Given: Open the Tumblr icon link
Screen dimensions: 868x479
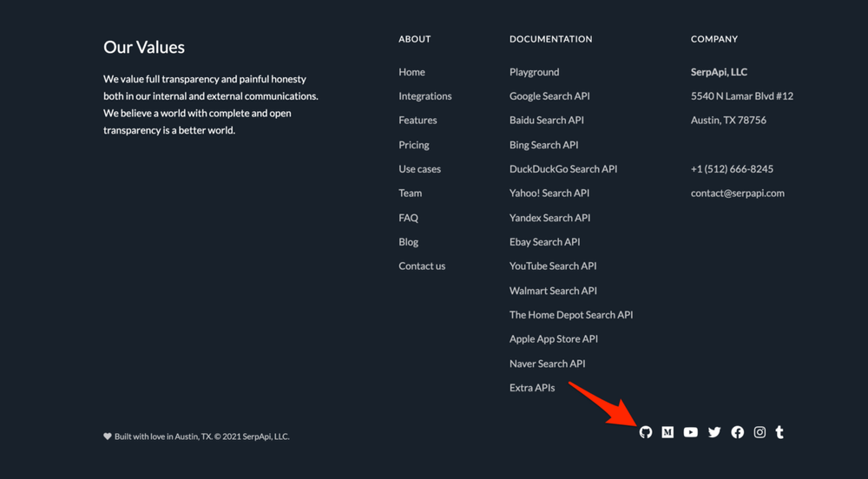Looking at the screenshot, I should [779, 432].
